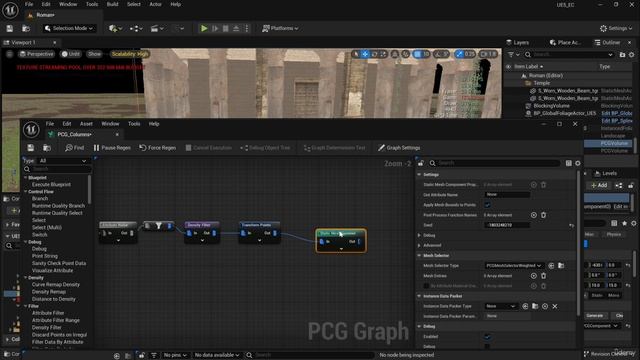Open Mesh Selector Type dropdown

click(514, 265)
